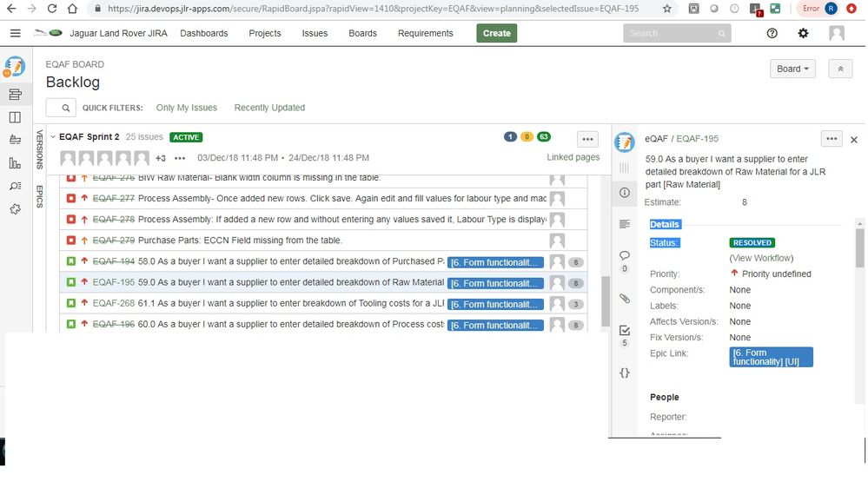Click the Jaguar Land Rover logo
Viewport: 868px width, 488px height.
(x=48, y=33)
